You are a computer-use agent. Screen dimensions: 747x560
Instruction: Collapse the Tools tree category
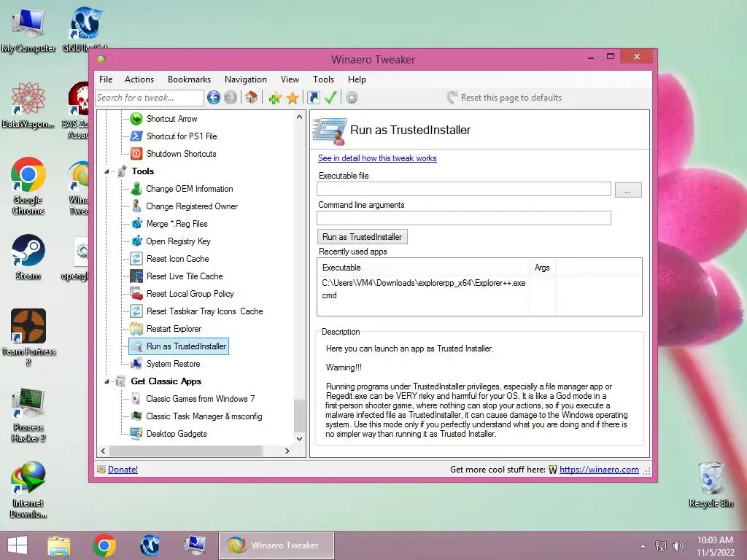tap(107, 171)
